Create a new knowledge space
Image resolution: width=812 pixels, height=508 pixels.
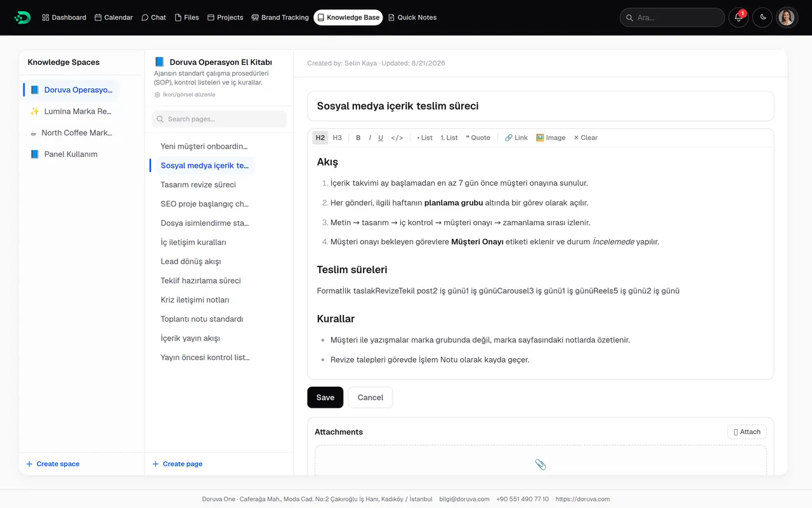pyautogui.click(x=53, y=464)
